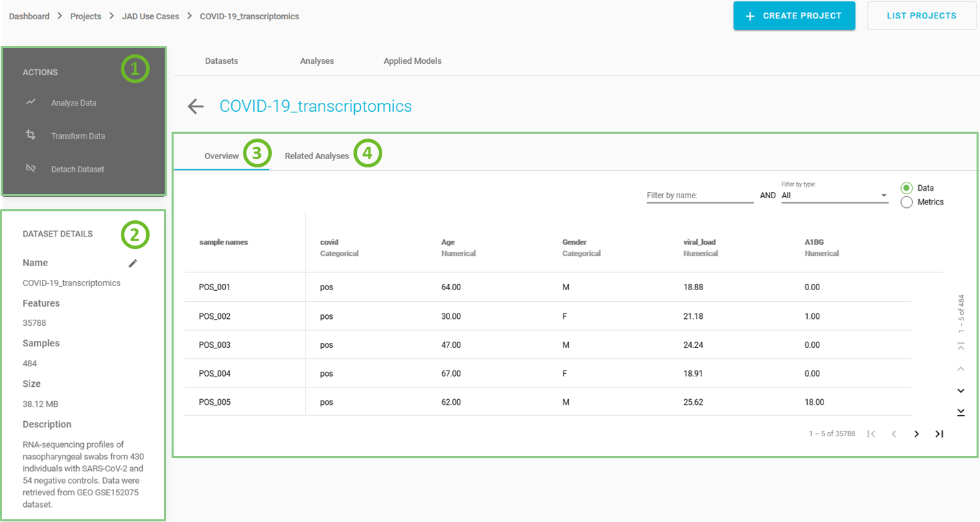Select row POS_001
Image resolution: width=980 pixels, height=522 pixels.
[548, 287]
